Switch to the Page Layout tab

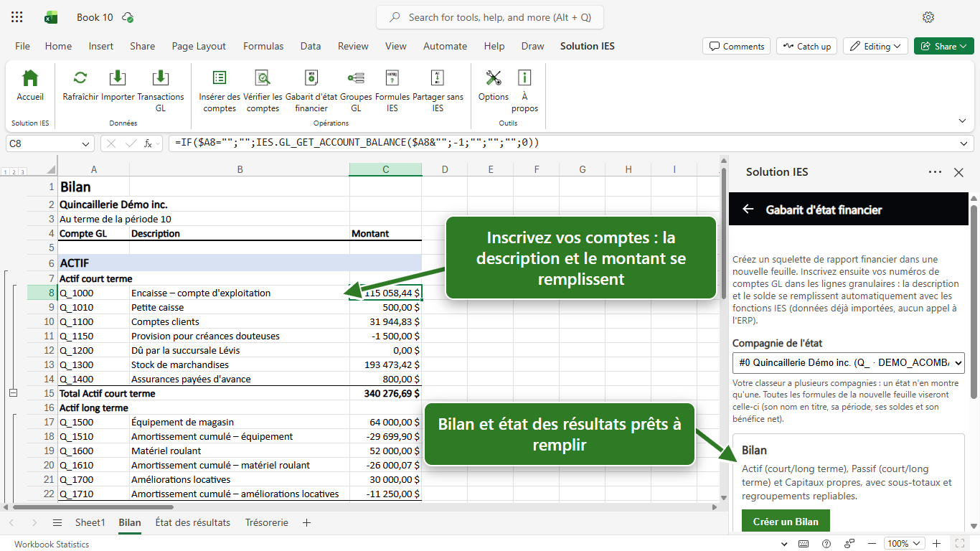click(x=199, y=46)
